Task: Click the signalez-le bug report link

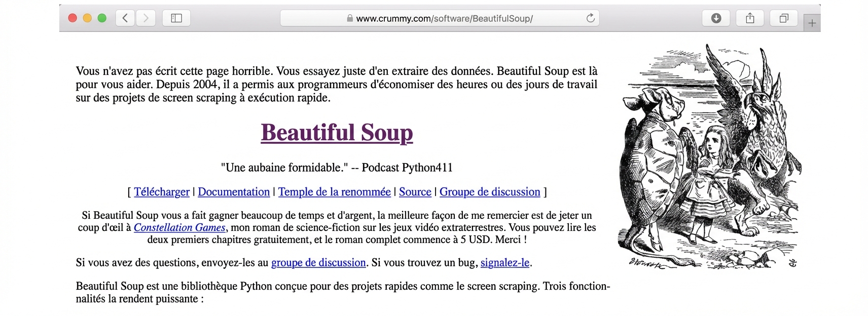Action: [x=505, y=262]
